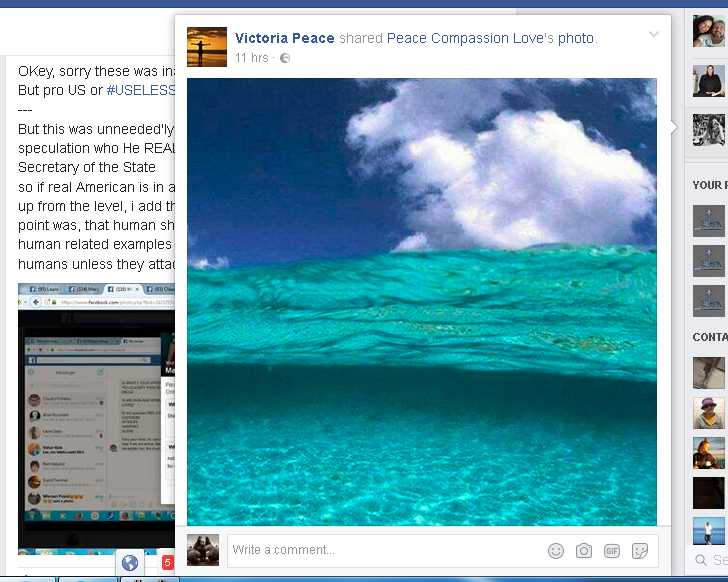Click the third page icon under YOUR heading
Screen dimensions: 728x582
pyautogui.click(x=708, y=301)
